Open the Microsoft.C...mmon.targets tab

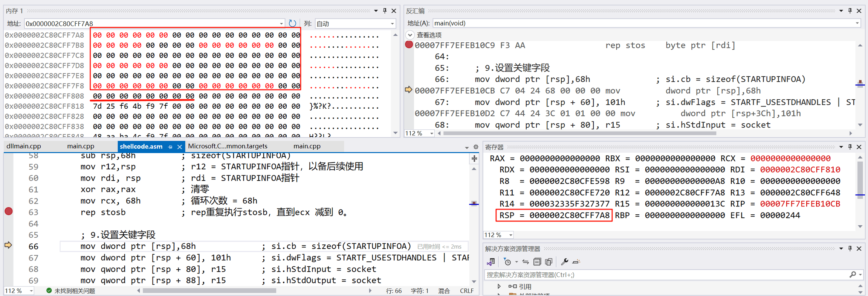[x=228, y=146]
